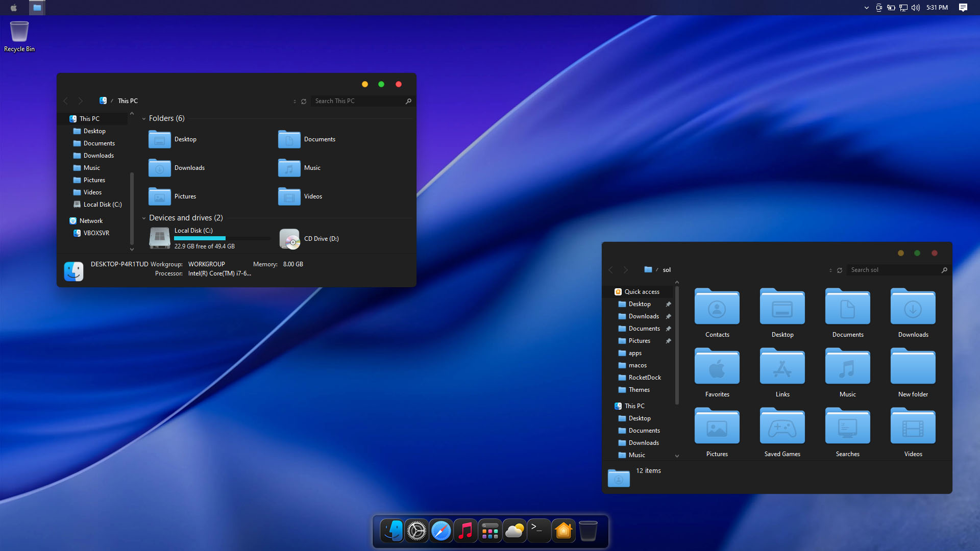Open Finder from the dock

coord(392,531)
